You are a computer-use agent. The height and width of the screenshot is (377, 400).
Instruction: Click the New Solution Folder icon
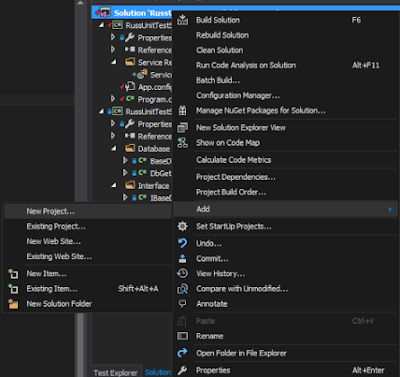pos(13,304)
